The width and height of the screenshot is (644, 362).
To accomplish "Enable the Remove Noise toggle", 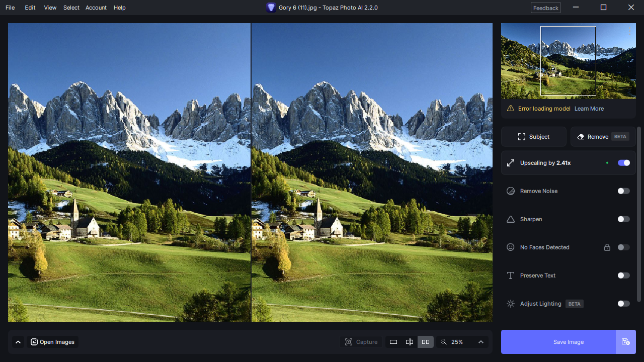I will (624, 191).
